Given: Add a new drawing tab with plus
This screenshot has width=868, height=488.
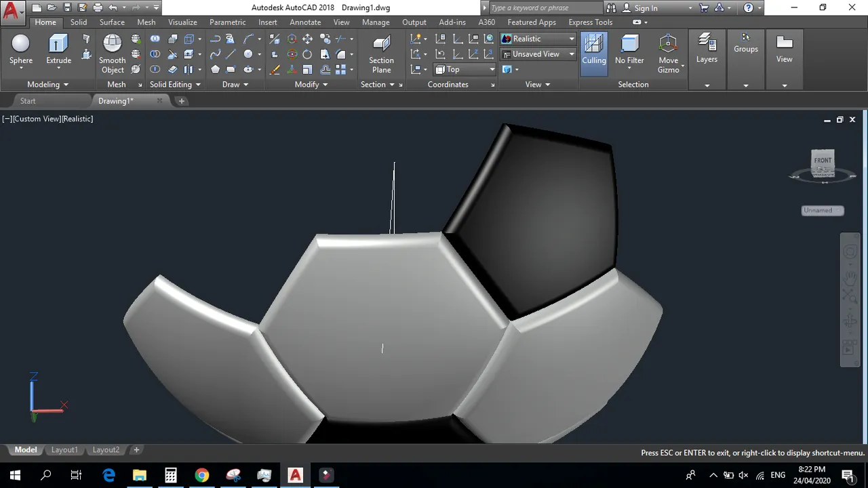Looking at the screenshot, I should click(181, 101).
